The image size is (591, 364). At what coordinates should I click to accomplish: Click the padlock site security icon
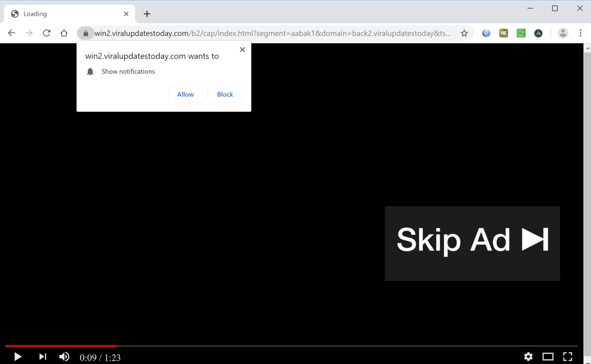pos(85,33)
